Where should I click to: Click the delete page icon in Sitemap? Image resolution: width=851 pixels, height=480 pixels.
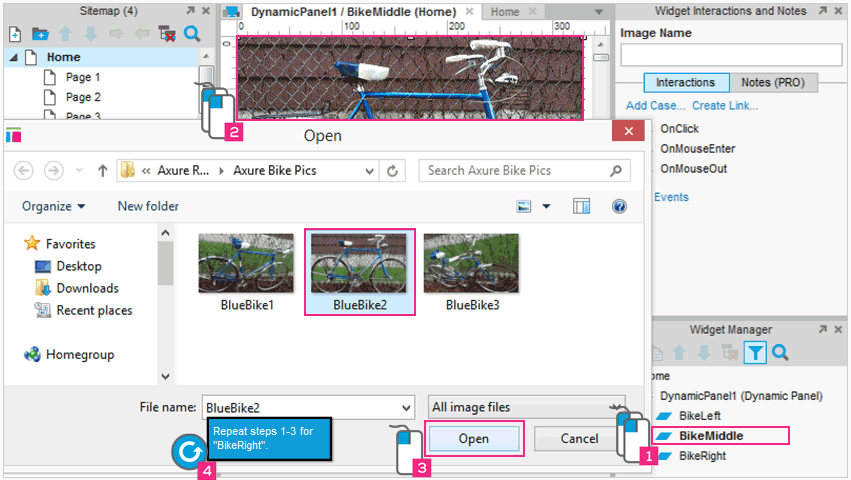point(167,34)
